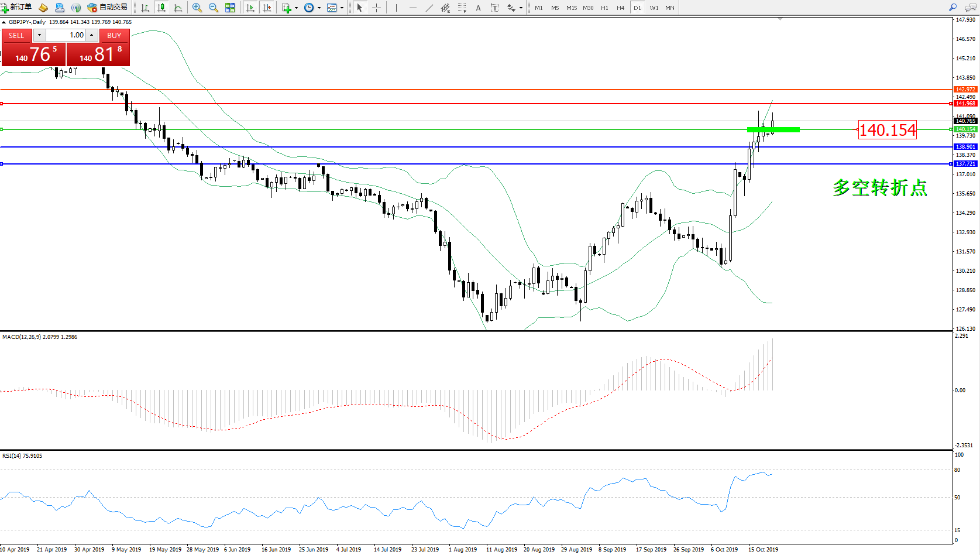Open the search magnifier at top right
Image resolution: width=980 pixels, height=555 pixels.
(x=953, y=8)
